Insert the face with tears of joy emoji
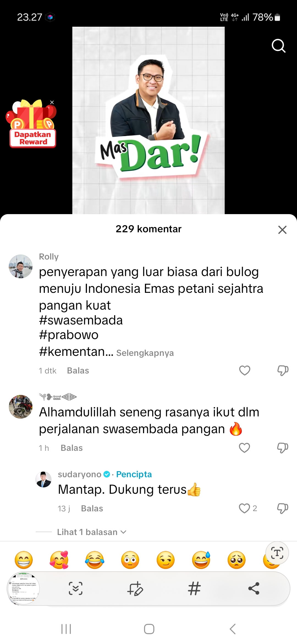297x644 pixels. coord(95,560)
